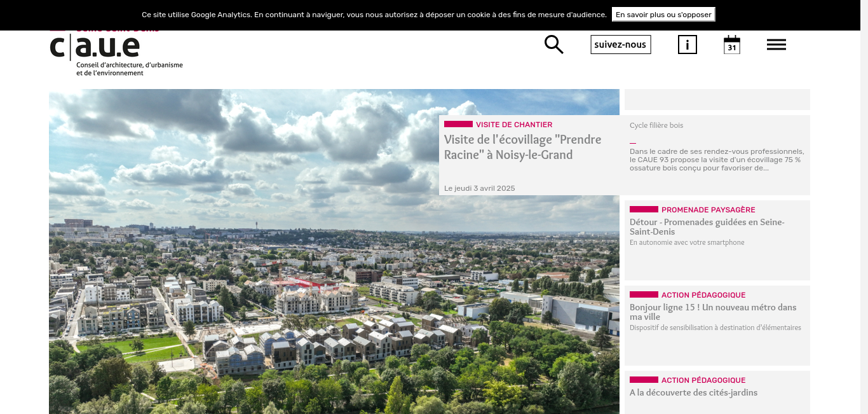Open the calendar 31 icon
868x414 pixels.
coord(732,45)
